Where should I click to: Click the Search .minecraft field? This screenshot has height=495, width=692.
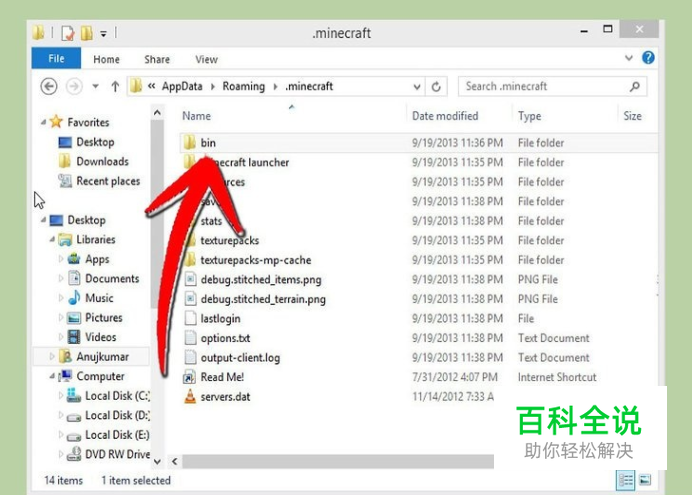tap(553, 86)
